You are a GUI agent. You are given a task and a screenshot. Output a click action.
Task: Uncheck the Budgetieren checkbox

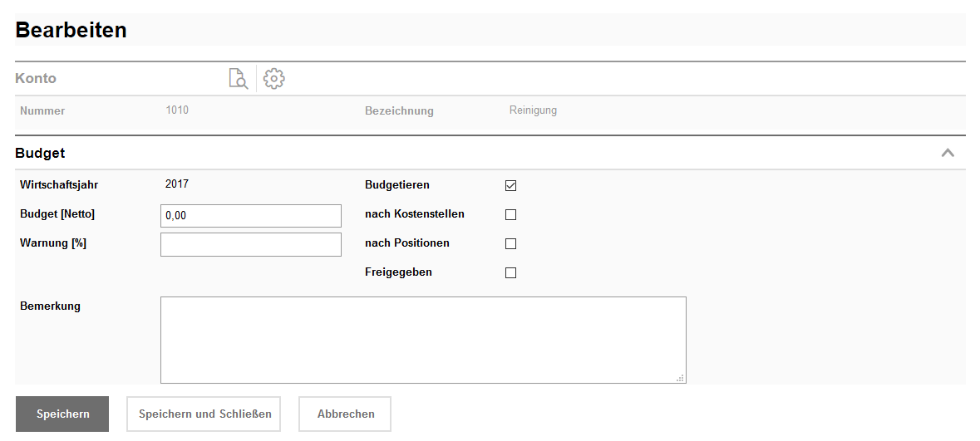[x=510, y=185]
